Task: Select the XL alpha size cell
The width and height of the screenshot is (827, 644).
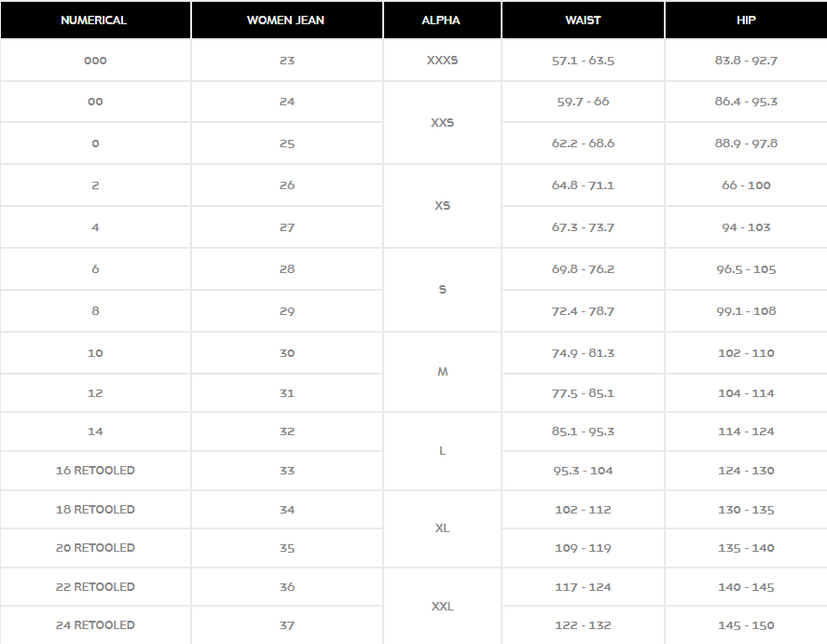Action: click(442, 528)
